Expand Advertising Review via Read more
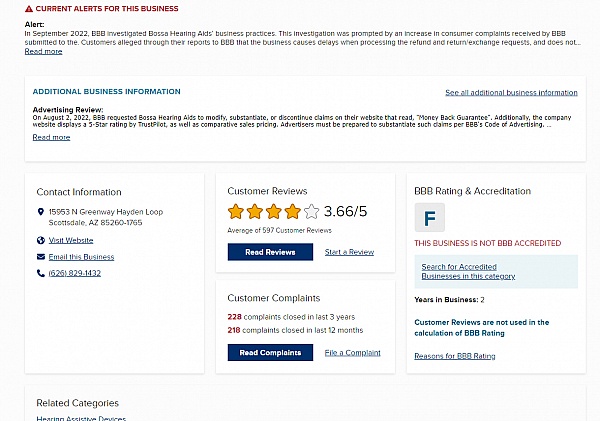Image resolution: width=600 pixels, height=421 pixels. pos(51,137)
